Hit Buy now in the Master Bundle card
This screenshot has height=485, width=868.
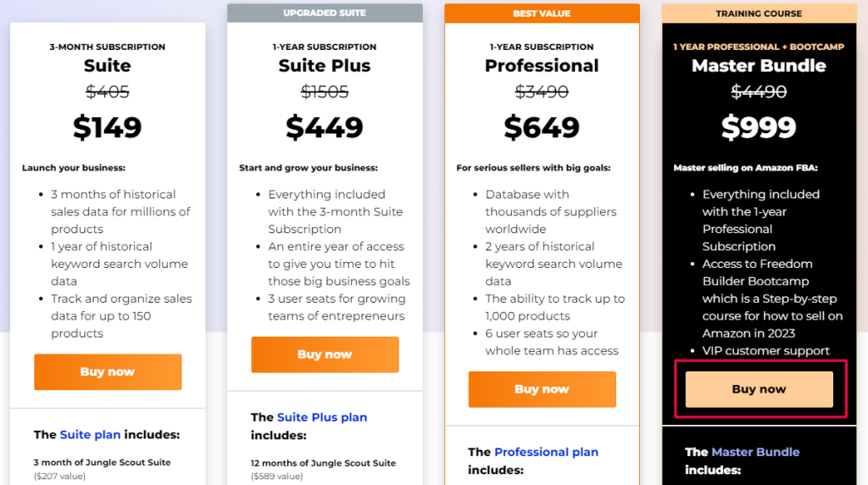759,389
